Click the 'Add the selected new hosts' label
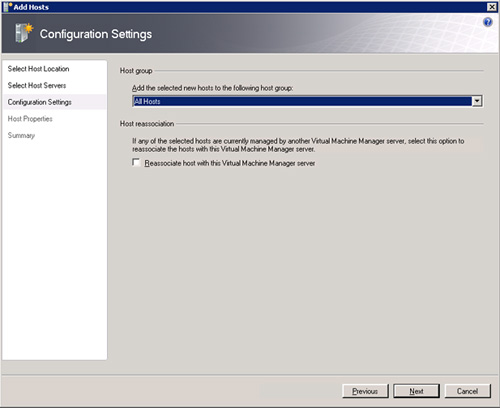The height and width of the screenshot is (408, 500). coord(212,88)
